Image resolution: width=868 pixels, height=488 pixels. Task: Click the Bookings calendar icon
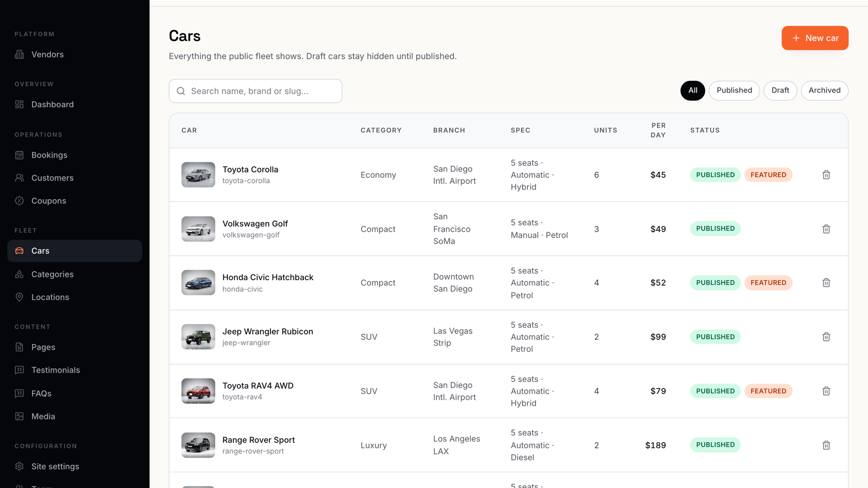[19, 155]
